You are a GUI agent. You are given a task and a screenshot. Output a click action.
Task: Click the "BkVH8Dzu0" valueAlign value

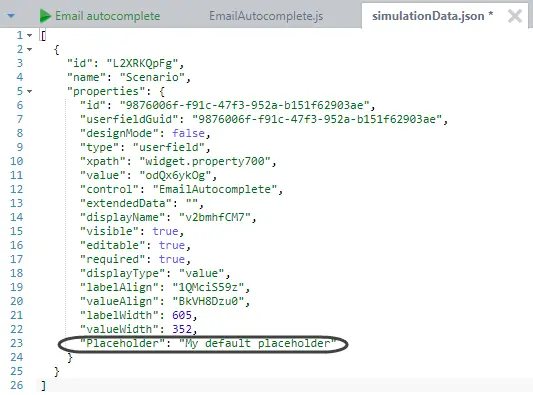pyautogui.click(x=208, y=301)
